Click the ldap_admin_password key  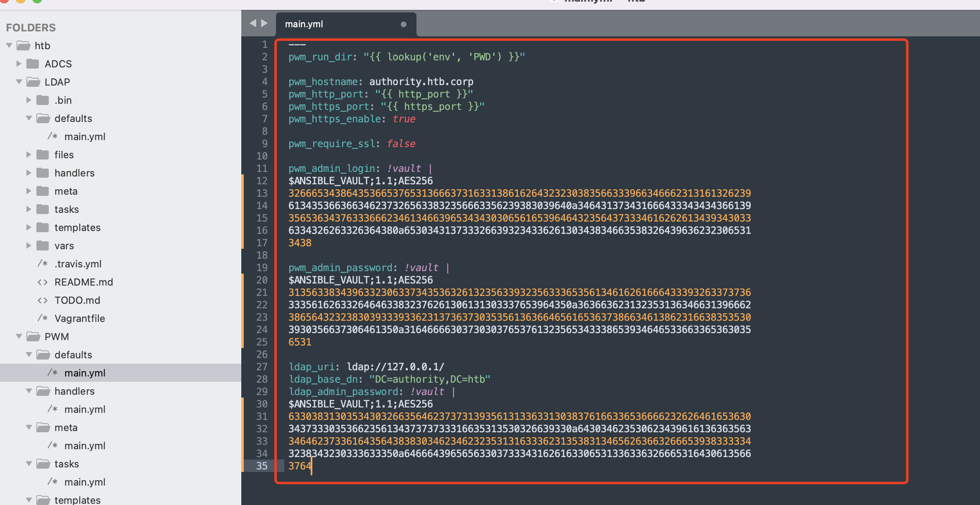point(343,391)
